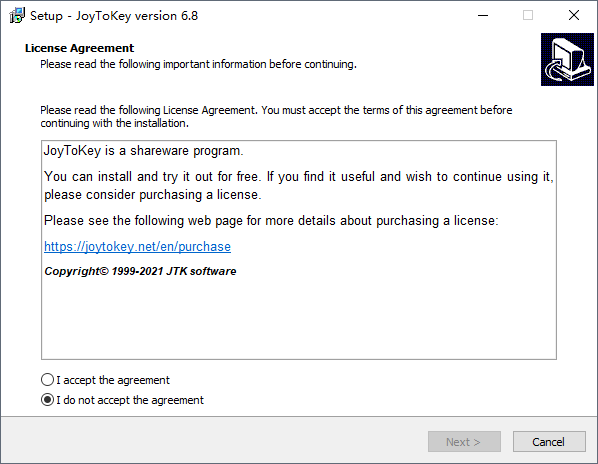Click the Next > button
This screenshot has width=598, height=464.
pyautogui.click(x=464, y=442)
